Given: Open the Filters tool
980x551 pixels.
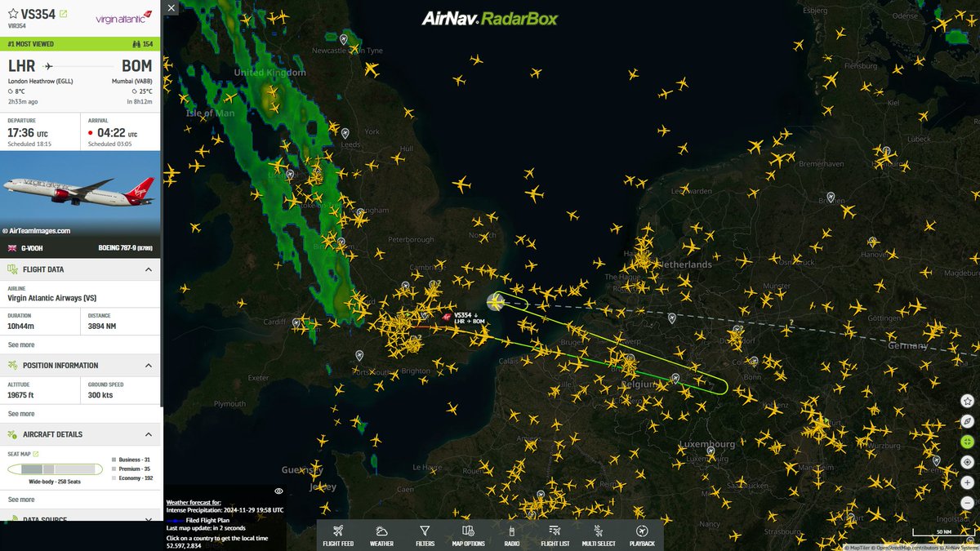Looking at the screenshot, I should click(x=425, y=535).
